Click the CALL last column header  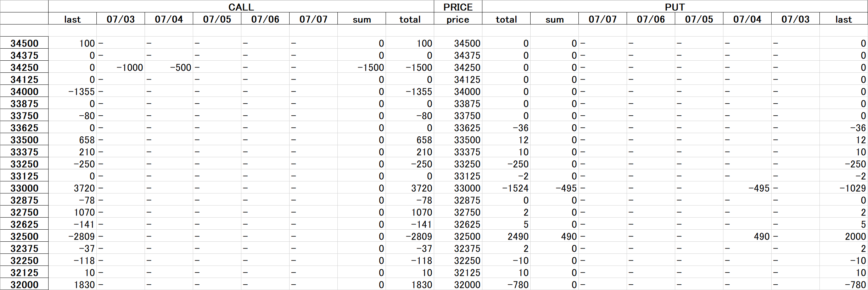pyautogui.click(x=72, y=19)
